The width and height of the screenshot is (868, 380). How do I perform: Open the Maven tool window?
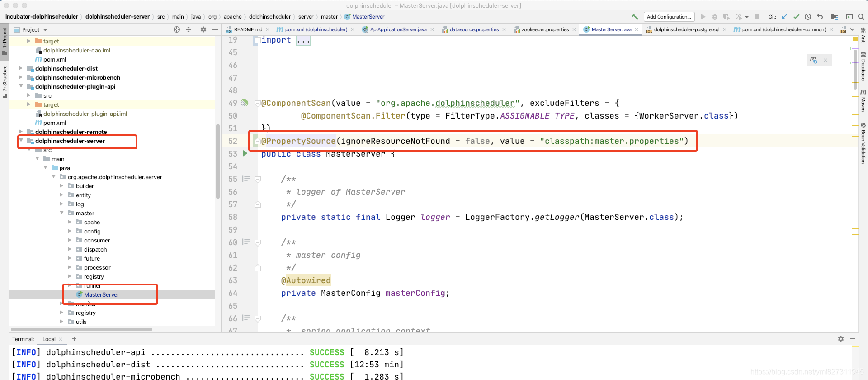(863, 100)
